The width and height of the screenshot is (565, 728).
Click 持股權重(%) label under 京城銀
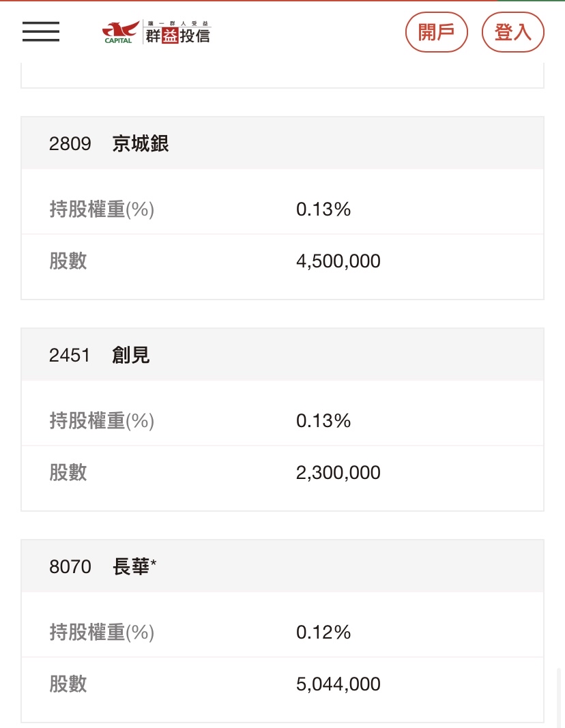[102, 209]
